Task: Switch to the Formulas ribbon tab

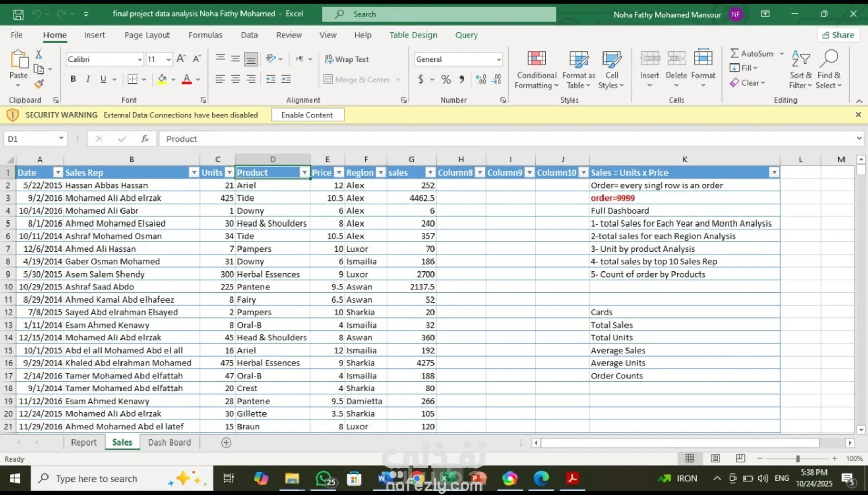Action: 205,35
